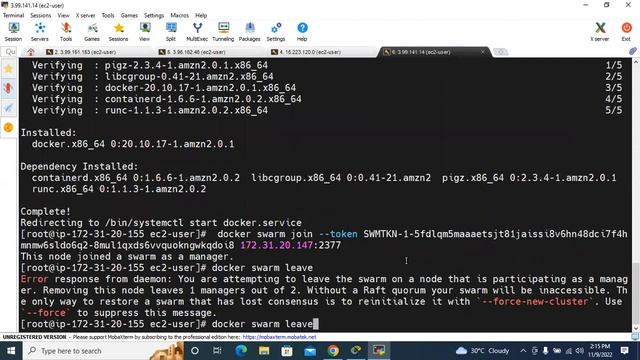The height and width of the screenshot is (360, 640).
Task: Open the Tools toolbar icon
Action: (x=66, y=32)
